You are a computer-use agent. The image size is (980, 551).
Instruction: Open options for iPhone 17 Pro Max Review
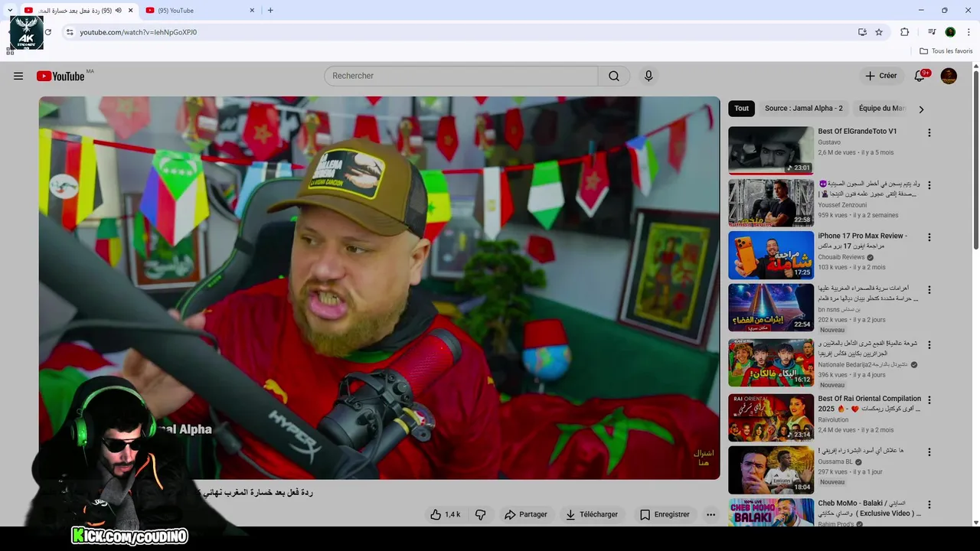[x=929, y=237]
